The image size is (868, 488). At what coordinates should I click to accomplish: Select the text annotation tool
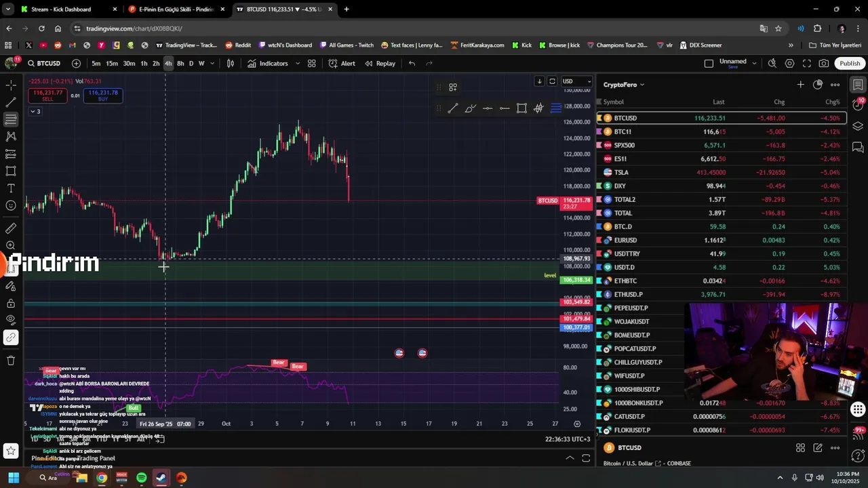(x=11, y=188)
